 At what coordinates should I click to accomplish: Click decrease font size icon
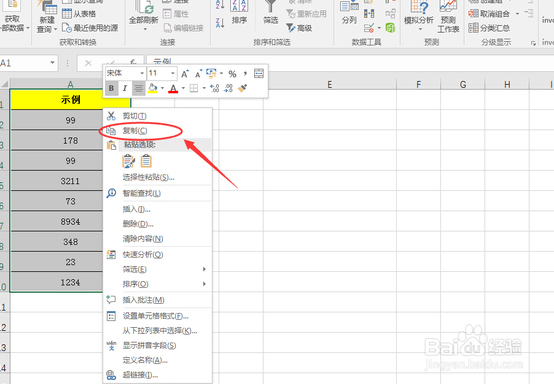[198, 73]
